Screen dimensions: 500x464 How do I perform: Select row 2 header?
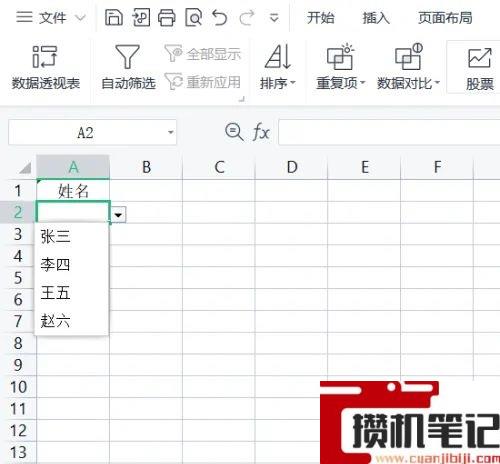coord(18,212)
